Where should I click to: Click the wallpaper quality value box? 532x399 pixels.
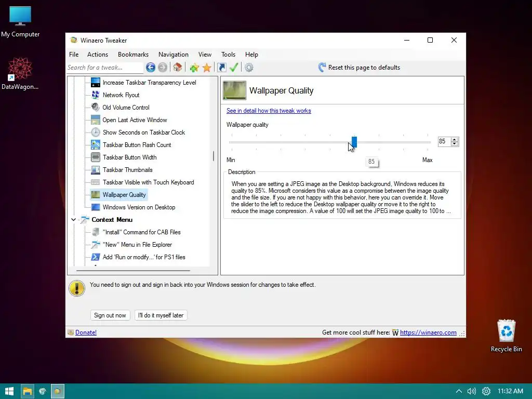[x=444, y=141]
